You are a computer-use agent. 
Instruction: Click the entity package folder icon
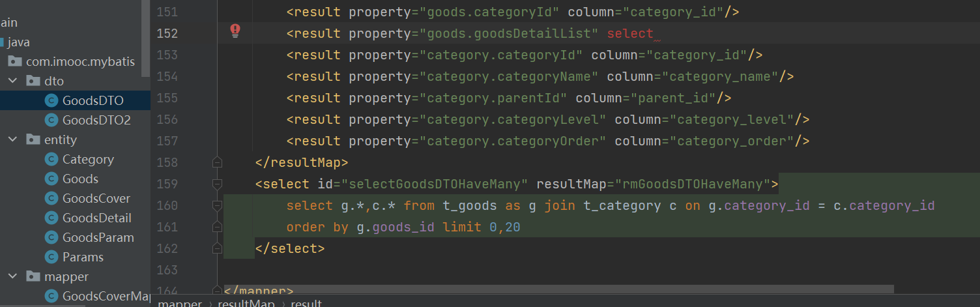pos(33,139)
